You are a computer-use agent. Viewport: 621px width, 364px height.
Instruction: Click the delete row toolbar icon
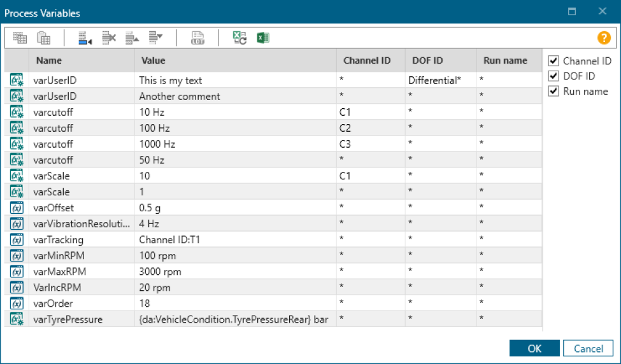click(109, 38)
